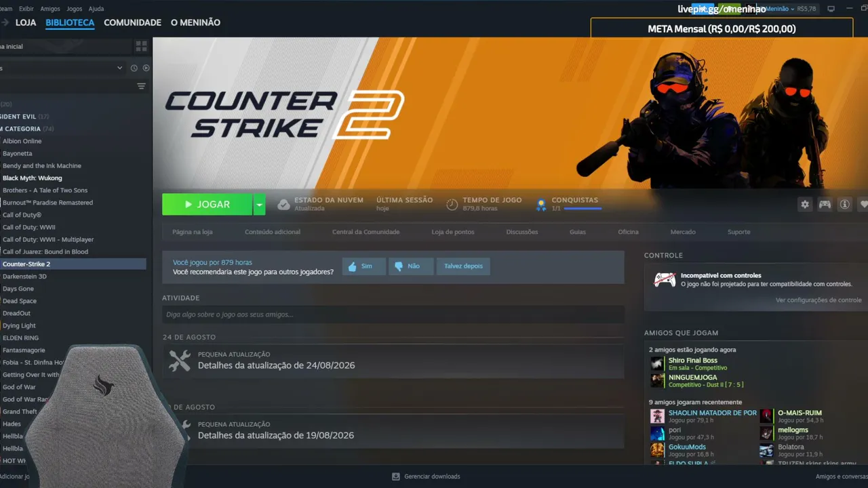The height and width of the screenshot is (488, 868).
Task: Open O-MAIS-RUIM friend profile
Action: pos(800,413)
